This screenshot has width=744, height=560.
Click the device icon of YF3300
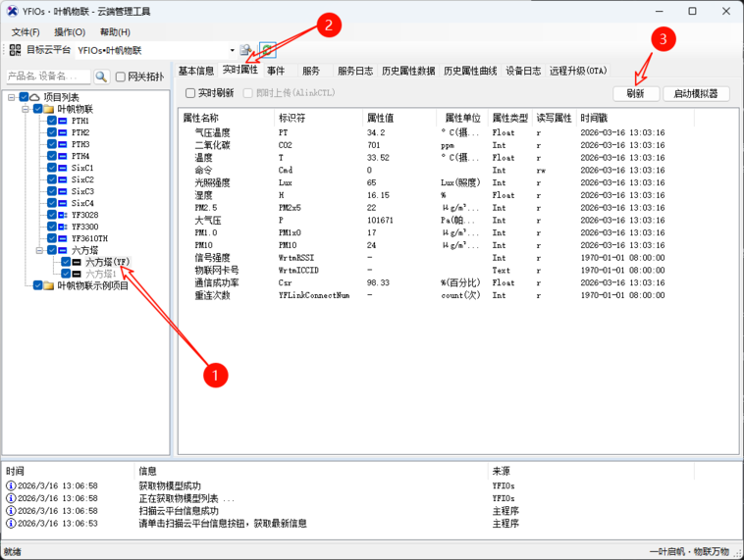62,227
